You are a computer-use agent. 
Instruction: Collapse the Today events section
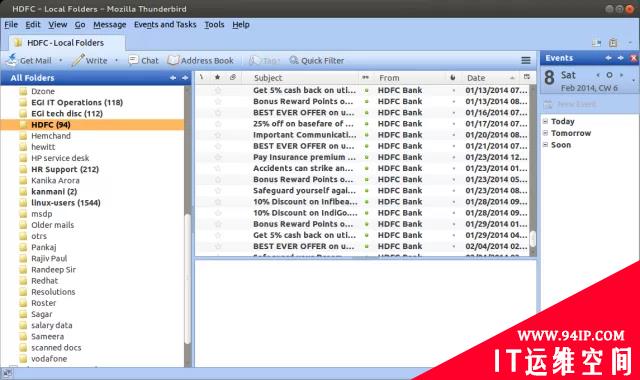(545, 121)
